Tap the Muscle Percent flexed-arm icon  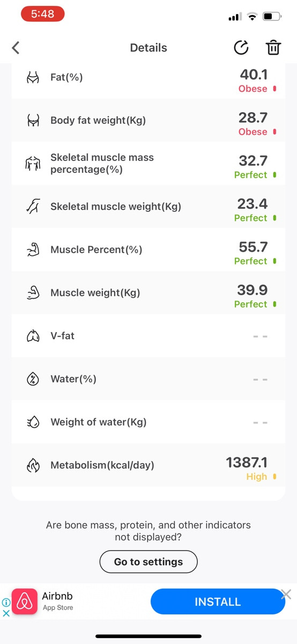point(33,250)
